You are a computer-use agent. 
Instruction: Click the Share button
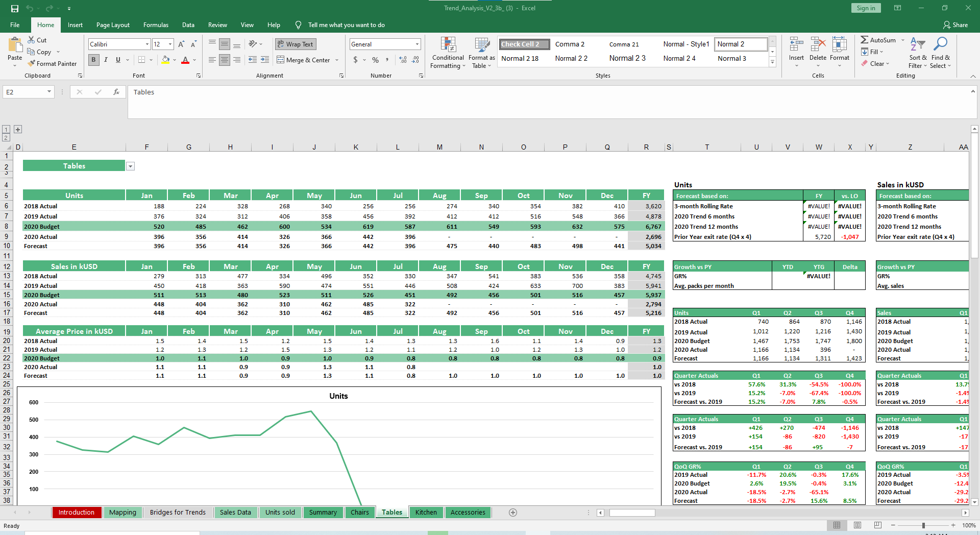[955, 25]
